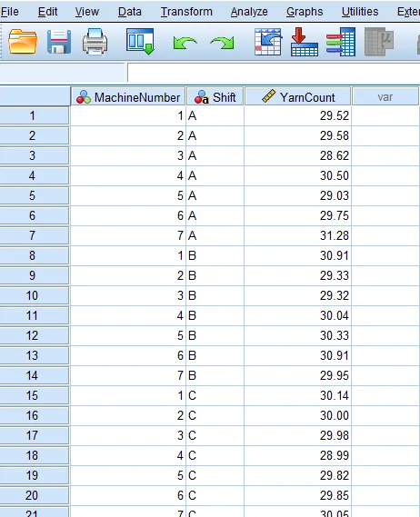Open the Analyze menu

tap(249, 12)
